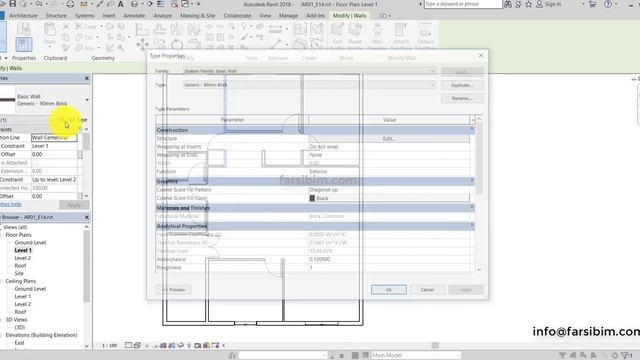
Task: Open the Annotate ribbon tab
Action: tap(134, 16)
